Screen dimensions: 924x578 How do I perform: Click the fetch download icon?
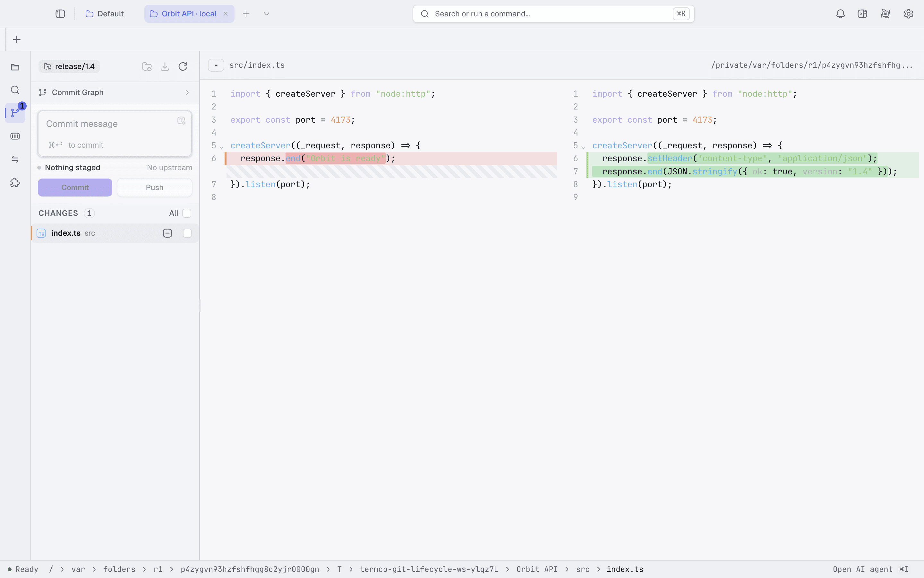click(x=165, y=66)
